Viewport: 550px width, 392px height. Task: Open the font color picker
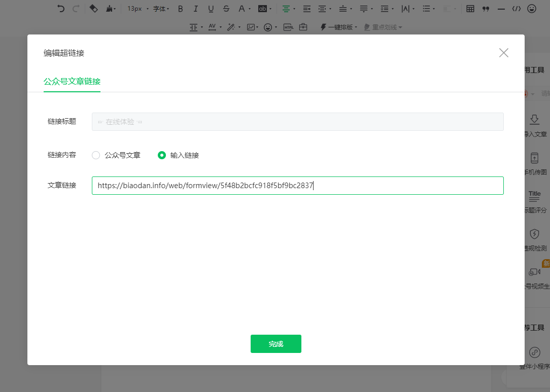[242, 9]
